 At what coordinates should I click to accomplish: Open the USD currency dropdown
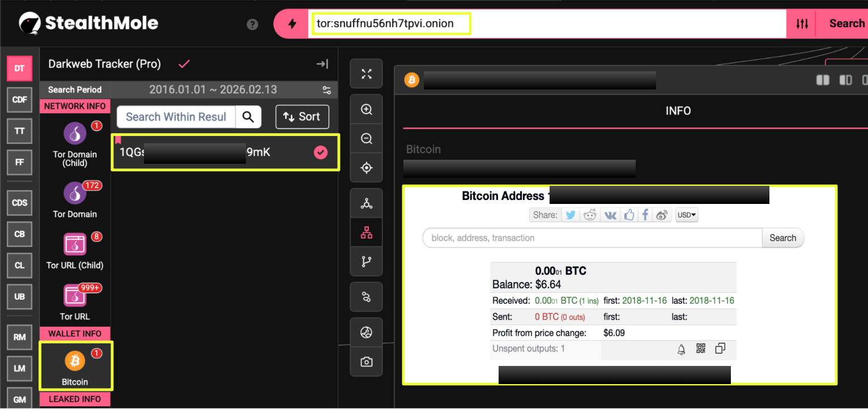point(687,215)
